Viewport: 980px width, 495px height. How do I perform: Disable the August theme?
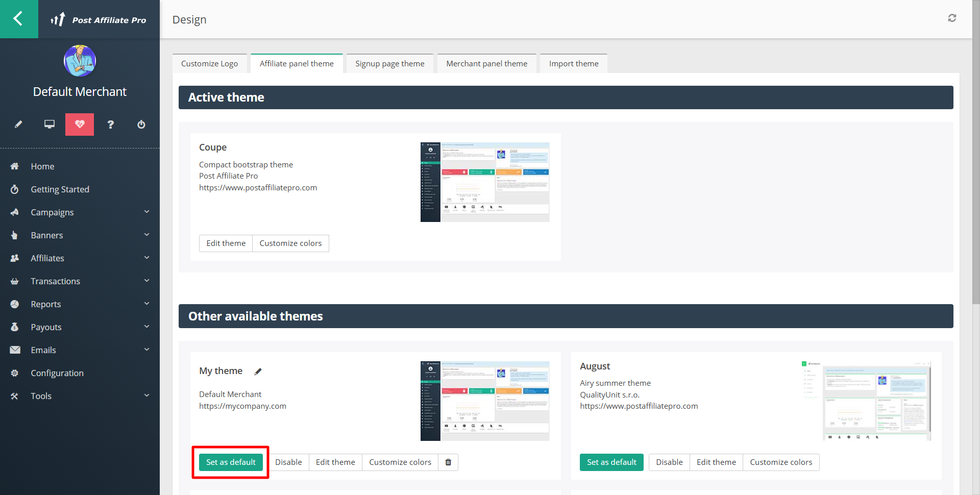[669, 462]
